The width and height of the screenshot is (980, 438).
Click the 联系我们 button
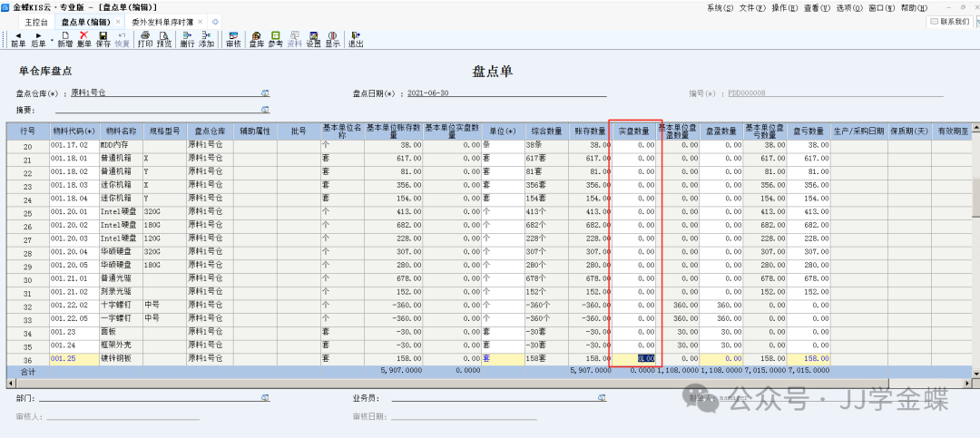pyautogui.click(x=951, y=21)
